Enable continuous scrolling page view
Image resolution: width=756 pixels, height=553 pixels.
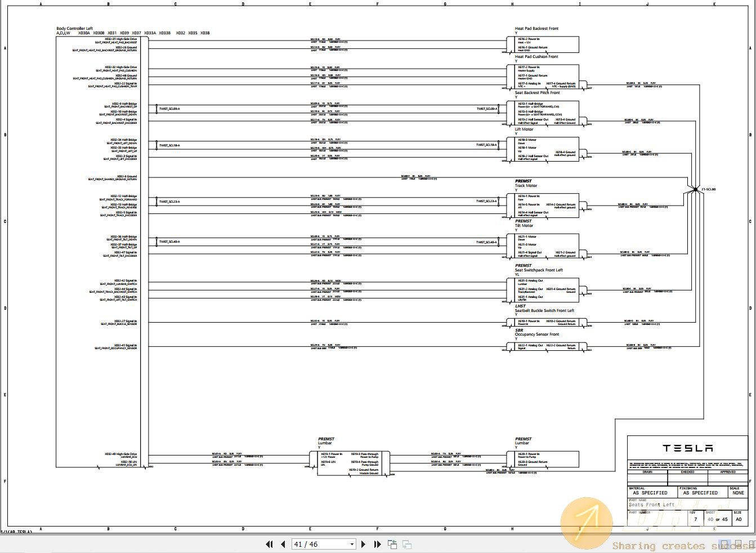[739, 544]
